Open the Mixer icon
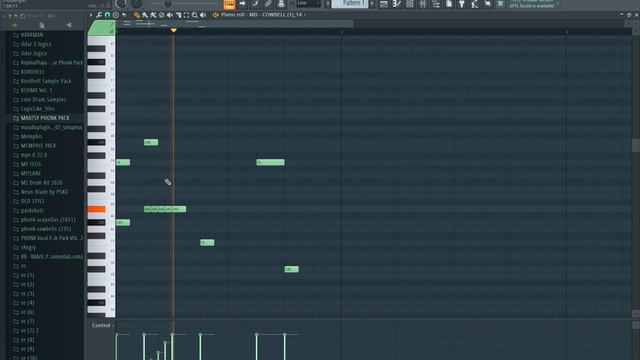The height and width of the screenshot is (360, 640). click(x=423, y=4)
